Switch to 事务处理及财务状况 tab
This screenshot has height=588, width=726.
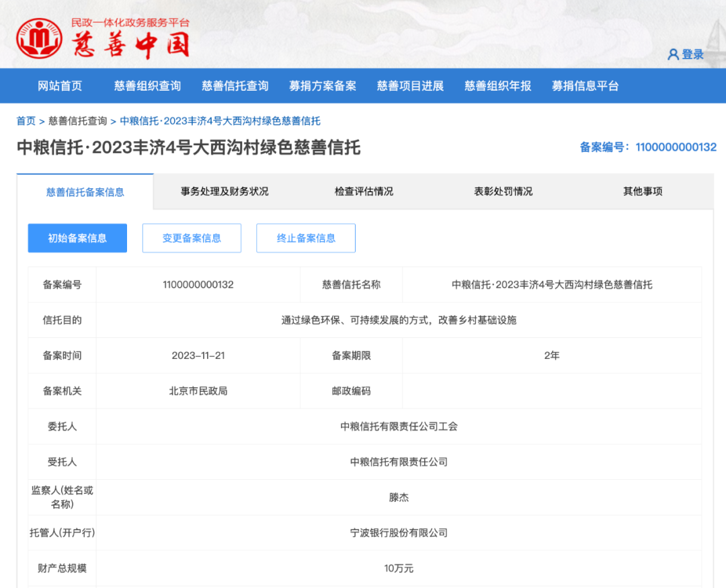(x=225, y=192)
